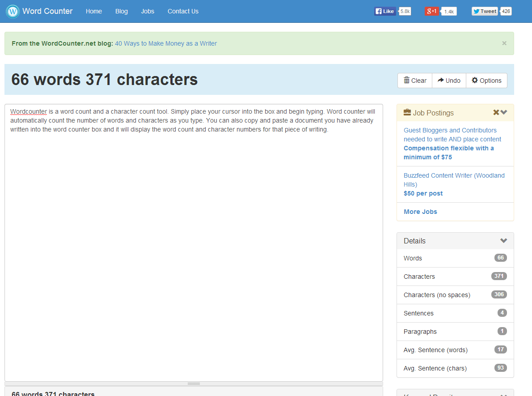Viewport: 532px width, 396px height.
Task: Click the Word Counter site title
Action: coord(47,11)
